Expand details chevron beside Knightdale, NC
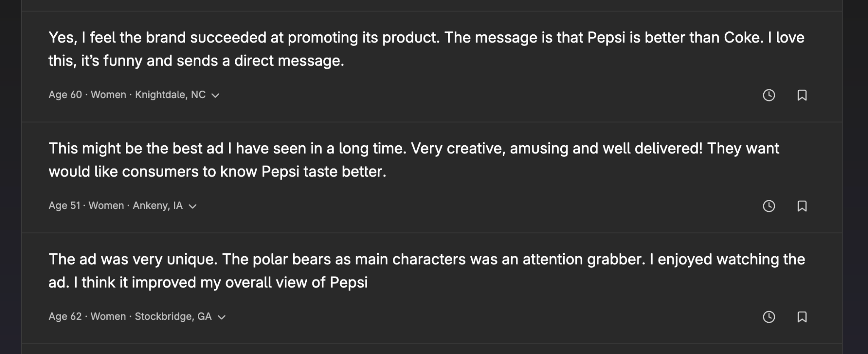This screenshot has height=354, width=868. [215, 96]
